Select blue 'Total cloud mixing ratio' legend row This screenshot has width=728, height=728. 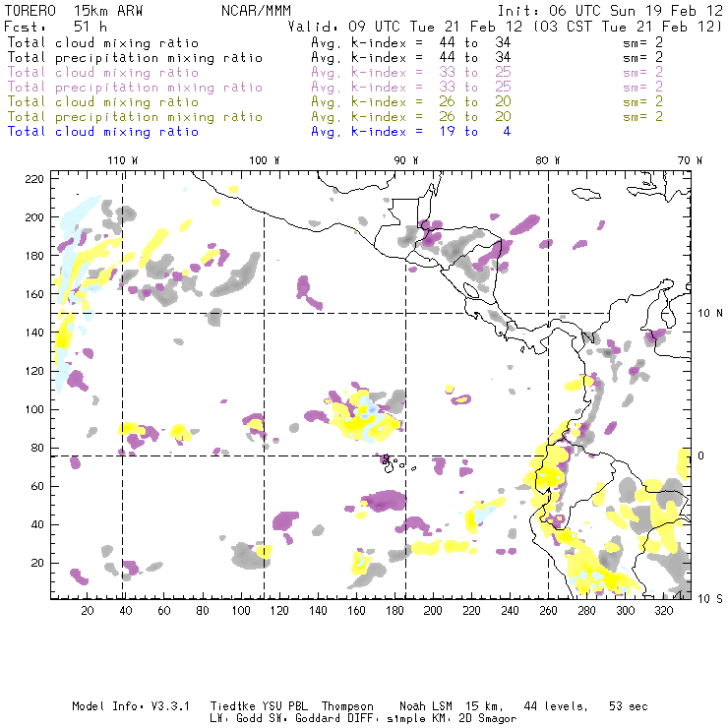(259, 132)
